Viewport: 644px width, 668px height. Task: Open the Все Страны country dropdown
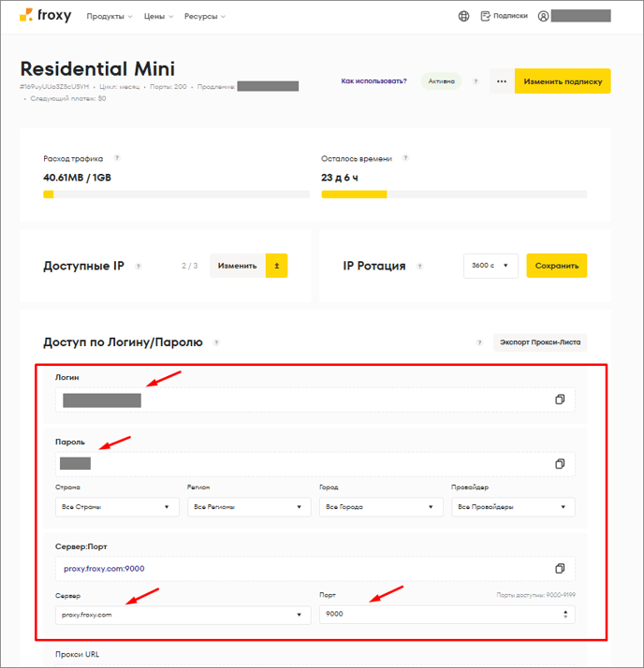(117, 506)
